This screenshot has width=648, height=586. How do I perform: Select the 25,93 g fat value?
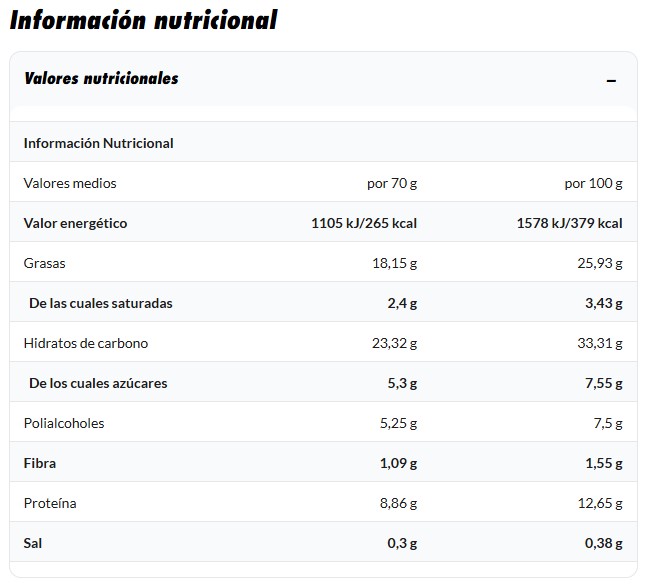click(598, 263)
